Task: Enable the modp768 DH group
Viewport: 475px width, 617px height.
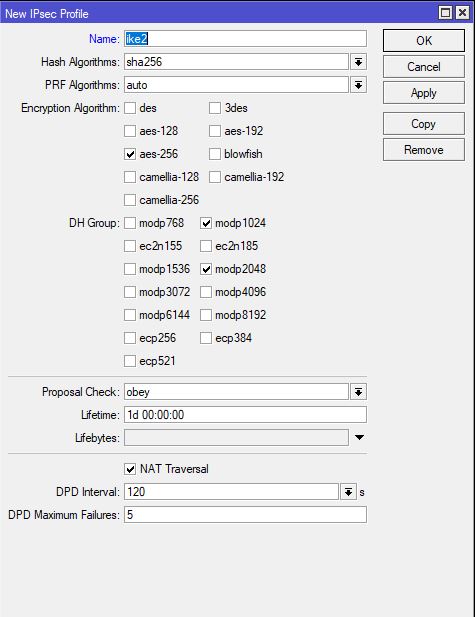Action: [130, 223]
